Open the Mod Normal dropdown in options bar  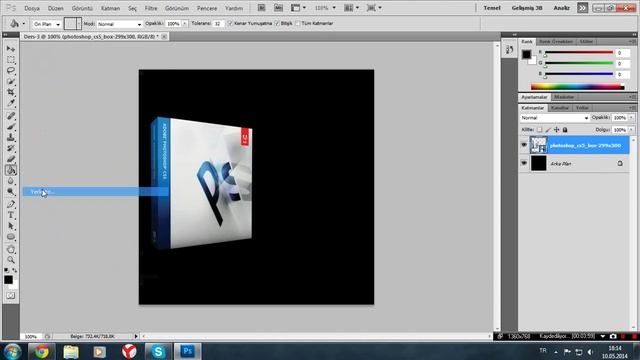pyautogui.click(x=119, y=24)
